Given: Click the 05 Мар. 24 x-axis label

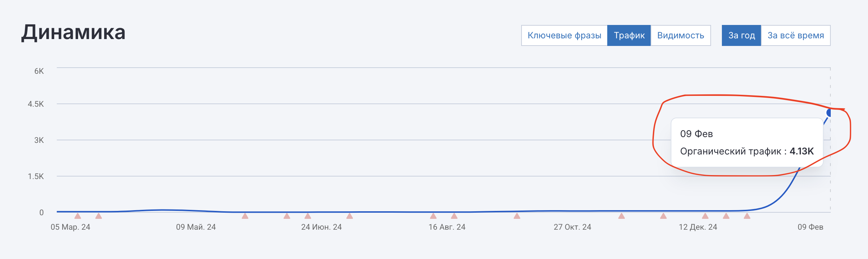Looking at the screenshot, I should (71, 227).
